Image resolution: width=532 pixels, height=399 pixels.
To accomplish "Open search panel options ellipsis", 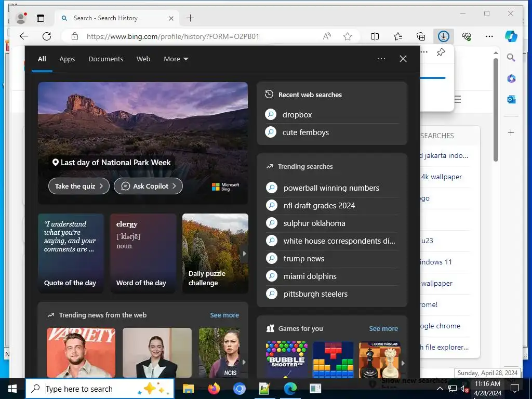I will [381, 59].
